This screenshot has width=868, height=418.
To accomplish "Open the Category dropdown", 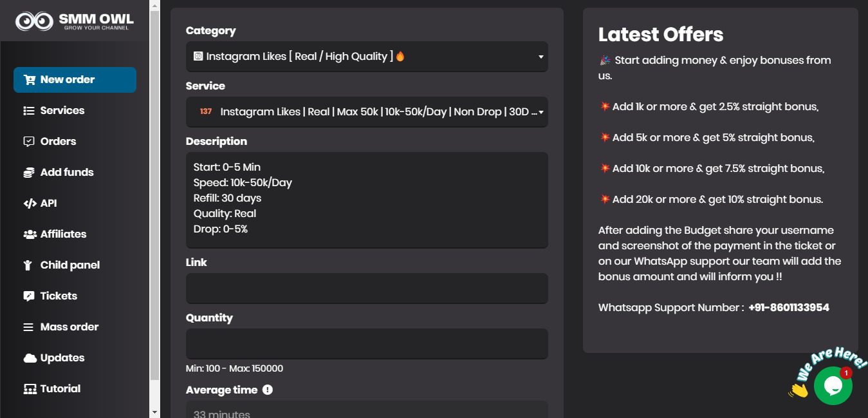I will tap(367, 57).
